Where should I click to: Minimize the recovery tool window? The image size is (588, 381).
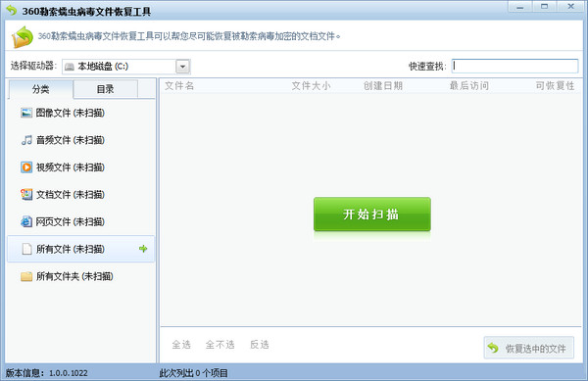coord(520,7)
